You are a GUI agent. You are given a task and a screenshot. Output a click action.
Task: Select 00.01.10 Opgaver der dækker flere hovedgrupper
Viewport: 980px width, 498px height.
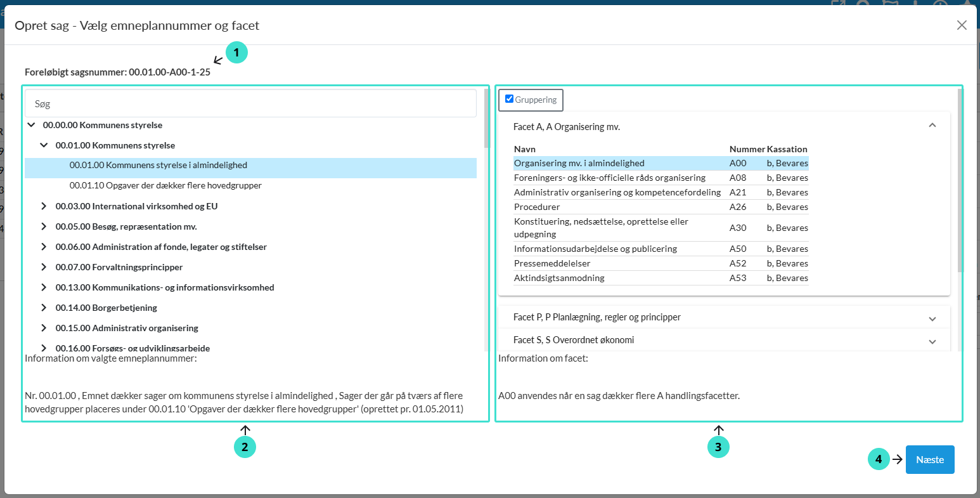[x=165, y=186]
